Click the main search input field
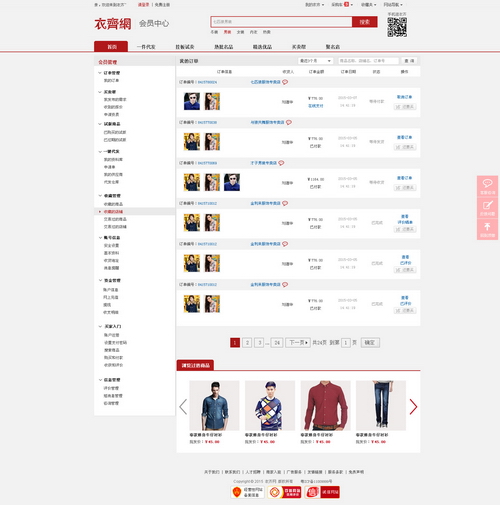The width and height of the screenshot is (500, 505). point(281,22)
